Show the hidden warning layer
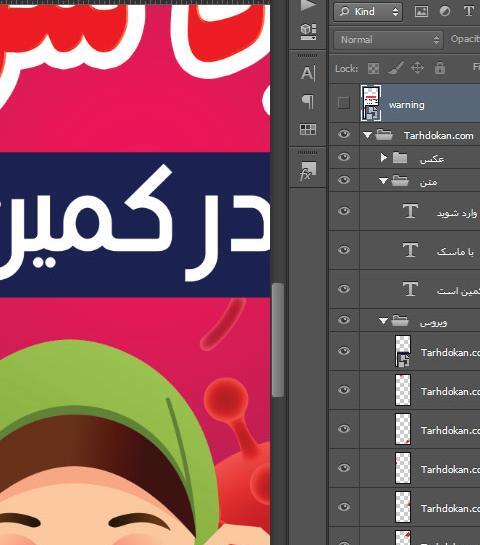 (344, 103)
